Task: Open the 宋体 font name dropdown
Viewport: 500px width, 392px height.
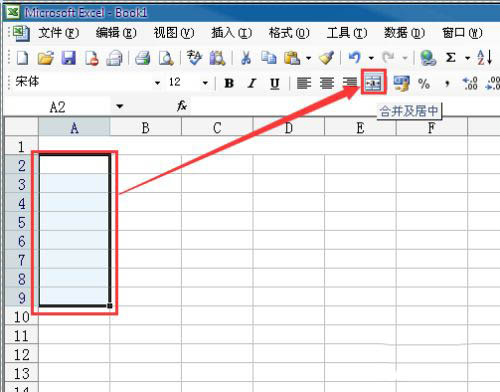Action: (158, 83)
